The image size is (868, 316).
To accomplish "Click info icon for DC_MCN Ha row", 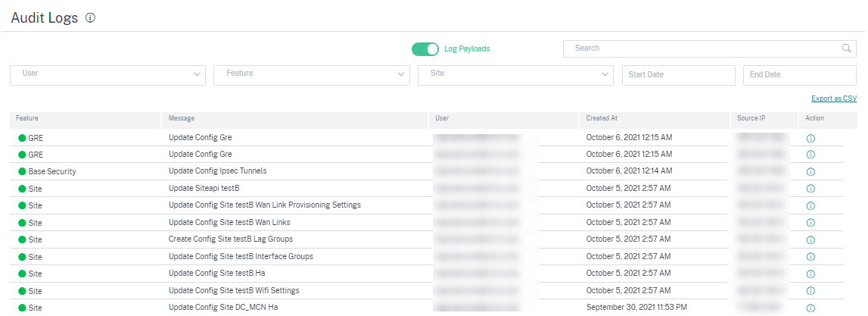I will pyautogui.click(x=810, y=308).
